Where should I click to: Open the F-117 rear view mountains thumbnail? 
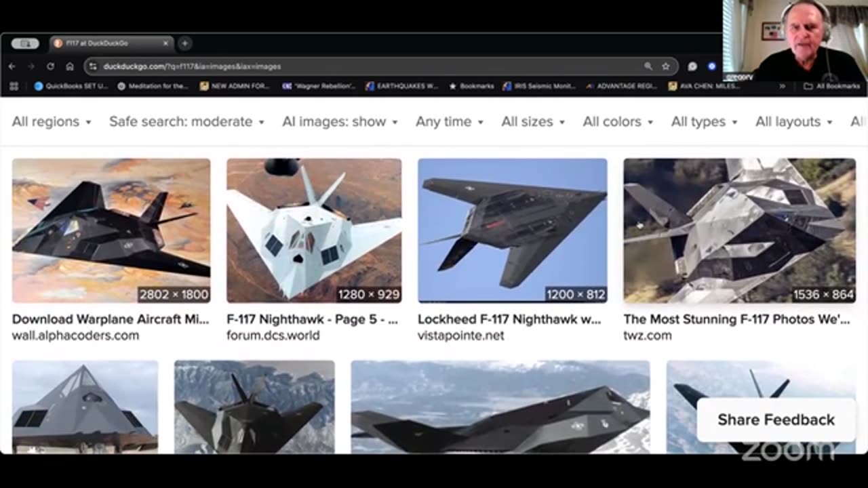pos(254,407)
